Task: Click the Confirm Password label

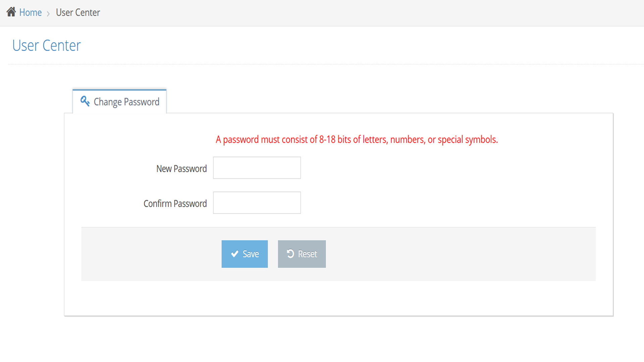Action: [x=175, y=203]
